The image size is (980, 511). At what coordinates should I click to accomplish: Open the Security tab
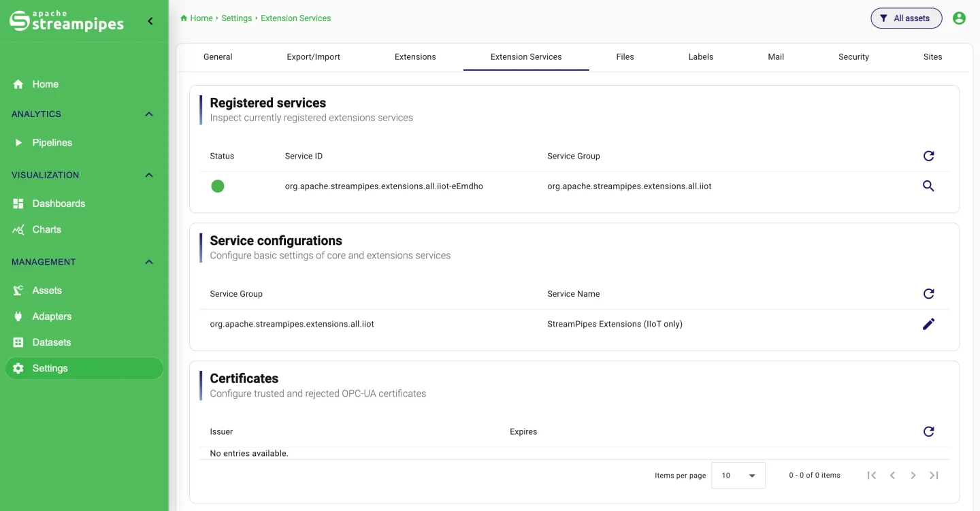coord(853,57)
